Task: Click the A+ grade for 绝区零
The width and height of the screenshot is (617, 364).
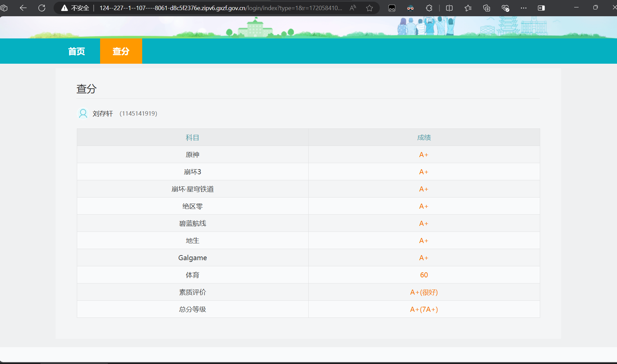Action: tap(424, 206)
